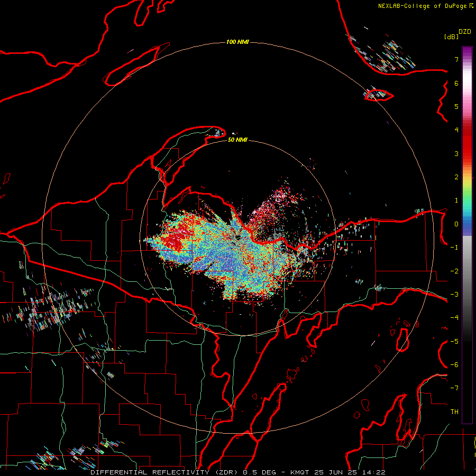Click the DIFFERENTIAL REFLECTIVITY (ZDR) caption text
Screen dimensions: 476x476
[164, 472]
